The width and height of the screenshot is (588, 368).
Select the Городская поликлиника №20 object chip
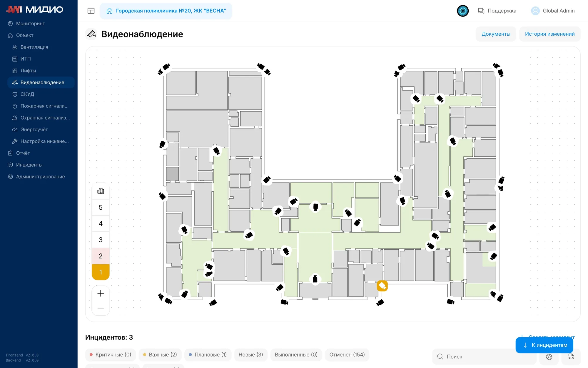166,11
